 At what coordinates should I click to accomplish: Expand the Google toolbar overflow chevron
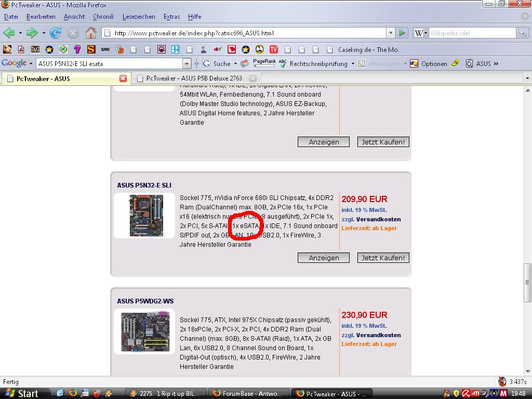[496, 63]
